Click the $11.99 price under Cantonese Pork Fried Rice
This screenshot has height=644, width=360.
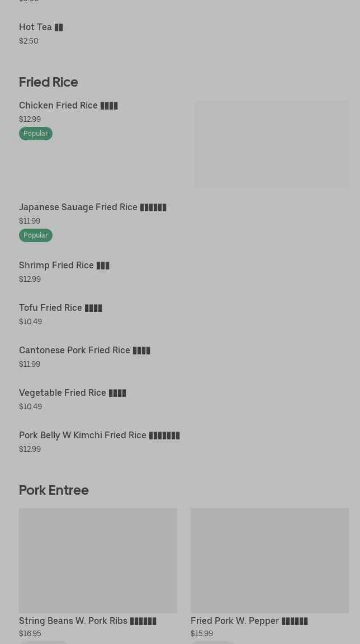tap(30, 364)
